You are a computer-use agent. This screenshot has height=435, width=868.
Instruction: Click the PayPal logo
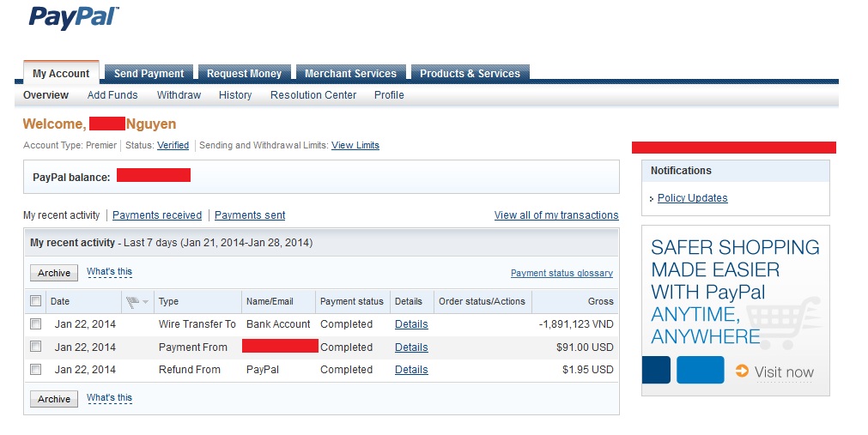coord(74,18)
